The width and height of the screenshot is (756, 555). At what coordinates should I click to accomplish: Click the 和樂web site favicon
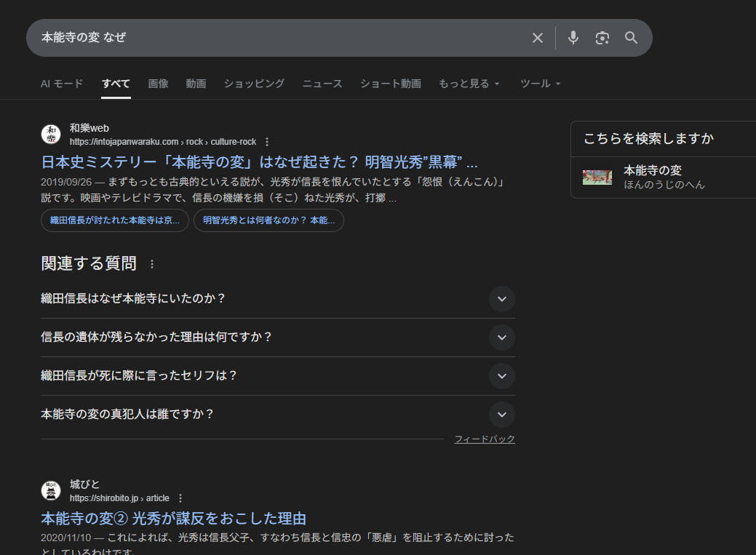pos(51,135)
